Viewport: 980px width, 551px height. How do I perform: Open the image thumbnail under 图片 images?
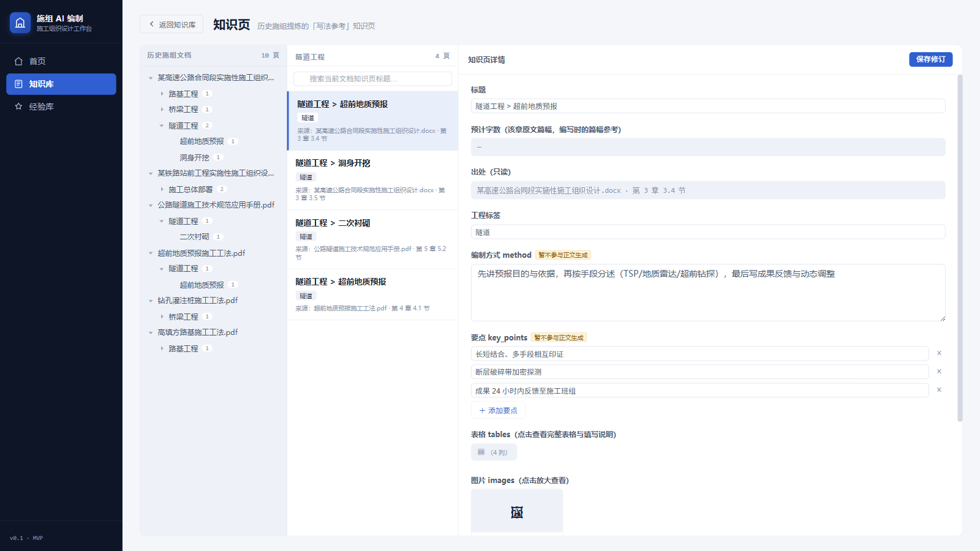tap(517, 512)
